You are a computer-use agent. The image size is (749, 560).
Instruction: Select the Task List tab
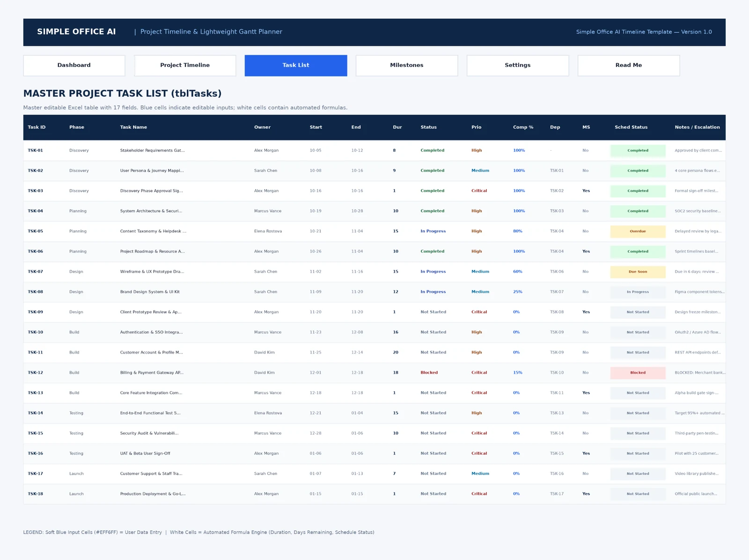coord(296,65)
